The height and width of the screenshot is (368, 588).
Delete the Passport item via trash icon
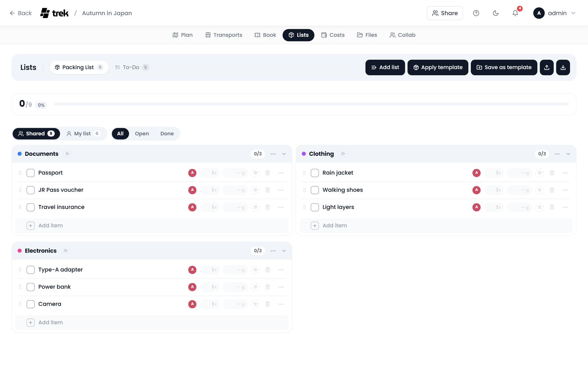[x=268, y=173]
